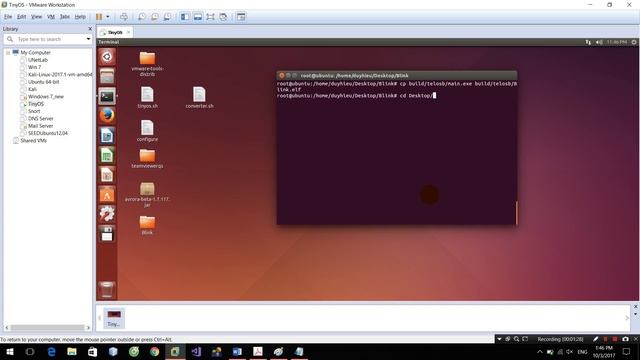The image size is (640, 360).
Task: Select Shared VMs in the library
Action: coord(33,141)
